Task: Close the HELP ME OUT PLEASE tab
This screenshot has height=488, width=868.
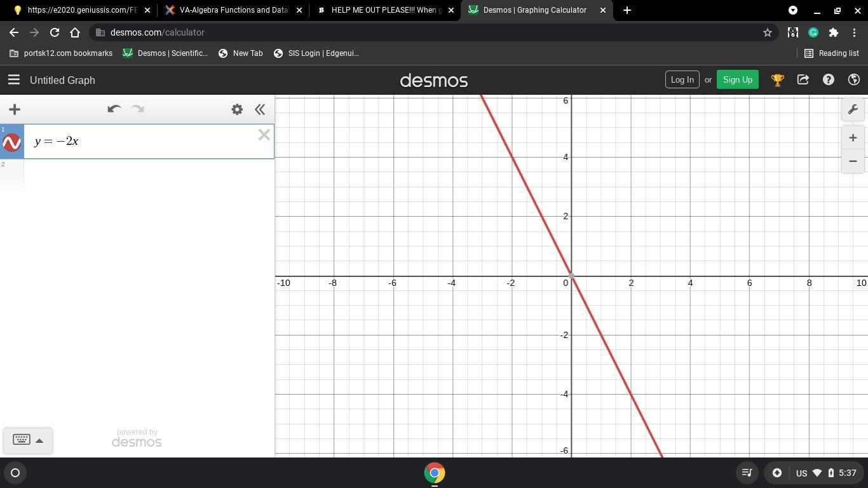Action: pyautogui.click(x=451, y=10)
